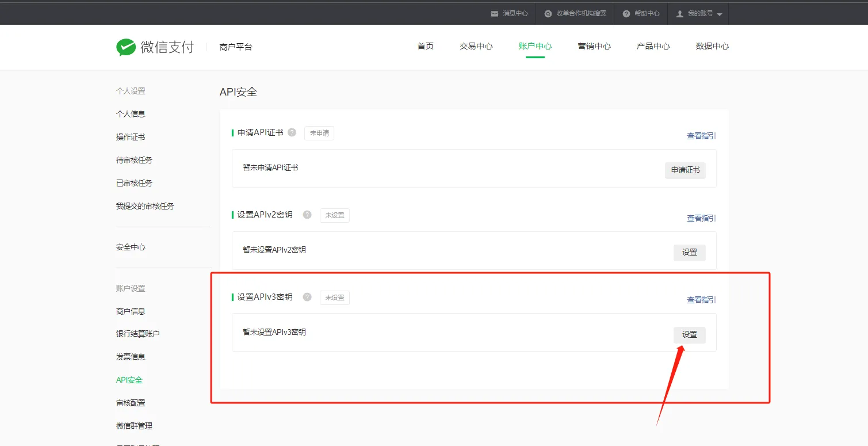Click the 申请证书 button
The image size is (868, 446).
click(x=685, y=170)
